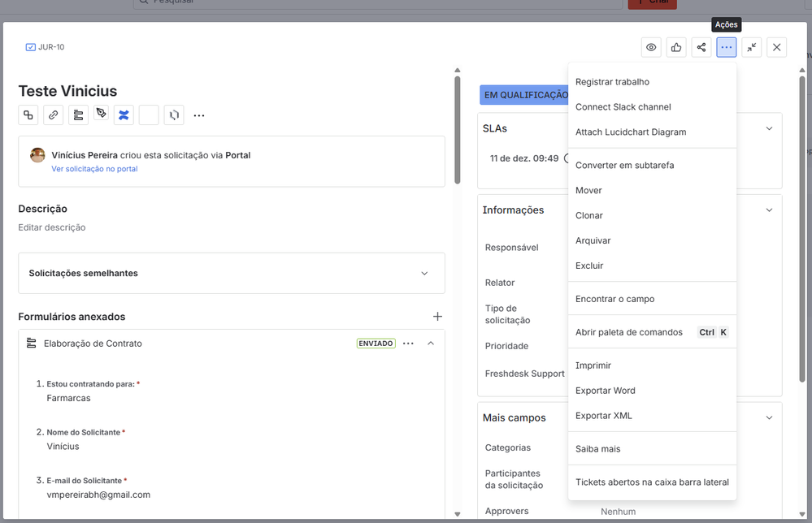Click the exit full screen arrows icon

pos(751,48)
